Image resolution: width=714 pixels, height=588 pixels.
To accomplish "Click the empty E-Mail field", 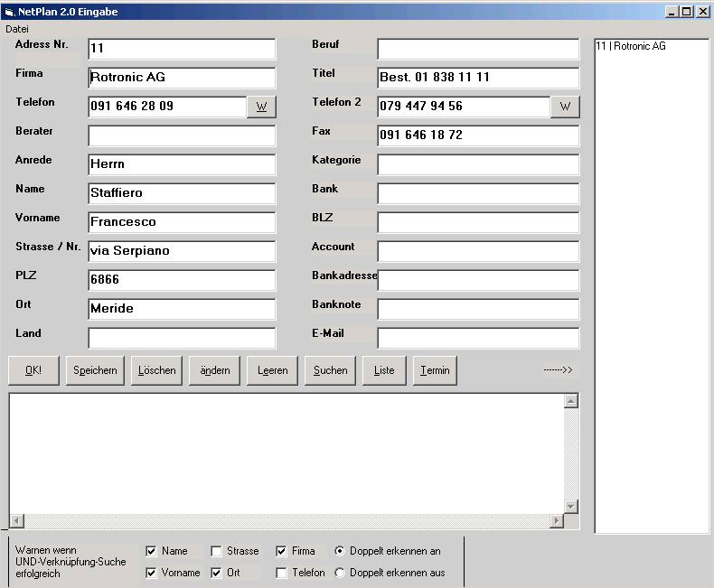I will coord(478,338).
